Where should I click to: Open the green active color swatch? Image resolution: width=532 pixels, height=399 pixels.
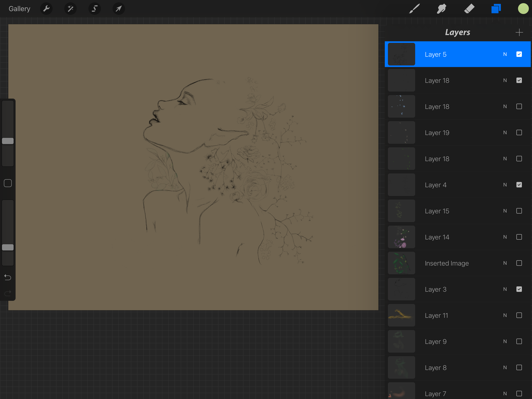click(523, 9)
